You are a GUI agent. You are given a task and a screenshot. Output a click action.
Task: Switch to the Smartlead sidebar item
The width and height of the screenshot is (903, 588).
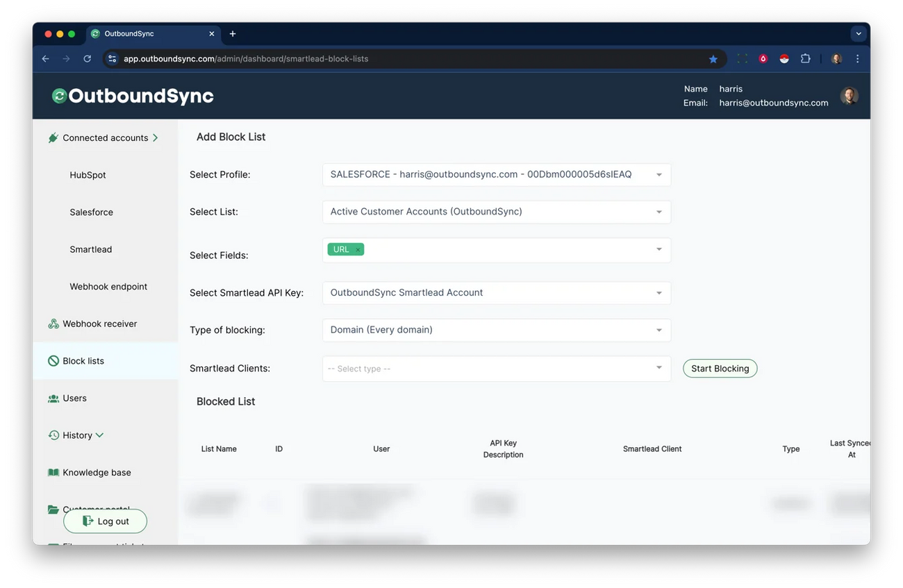point(90,249)
